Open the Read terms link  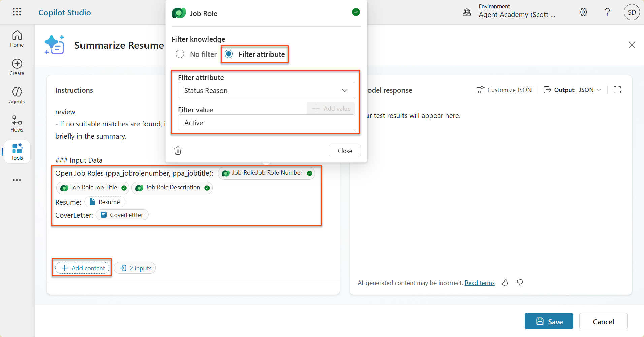pos(479,283)
